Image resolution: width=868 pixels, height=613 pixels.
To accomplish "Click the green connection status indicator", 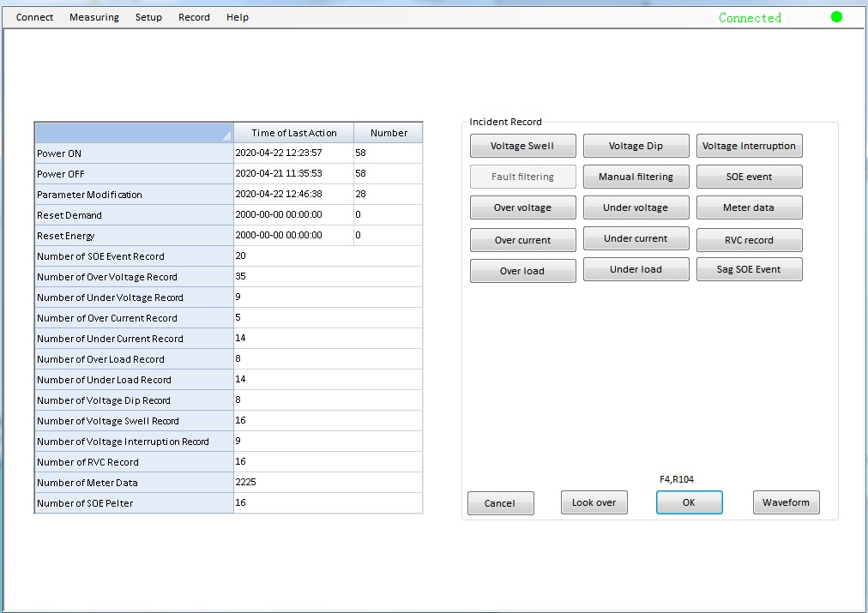I will (836, 17).
